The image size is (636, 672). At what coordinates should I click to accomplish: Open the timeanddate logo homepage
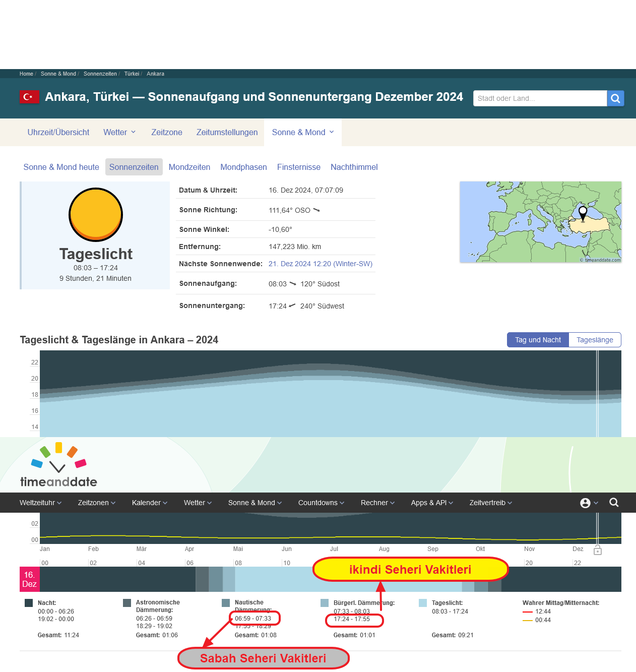coord(58,465)
